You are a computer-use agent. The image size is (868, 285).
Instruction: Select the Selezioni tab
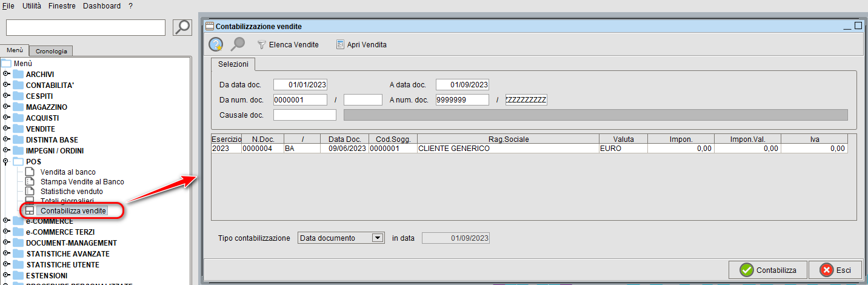tap(233, 64)
